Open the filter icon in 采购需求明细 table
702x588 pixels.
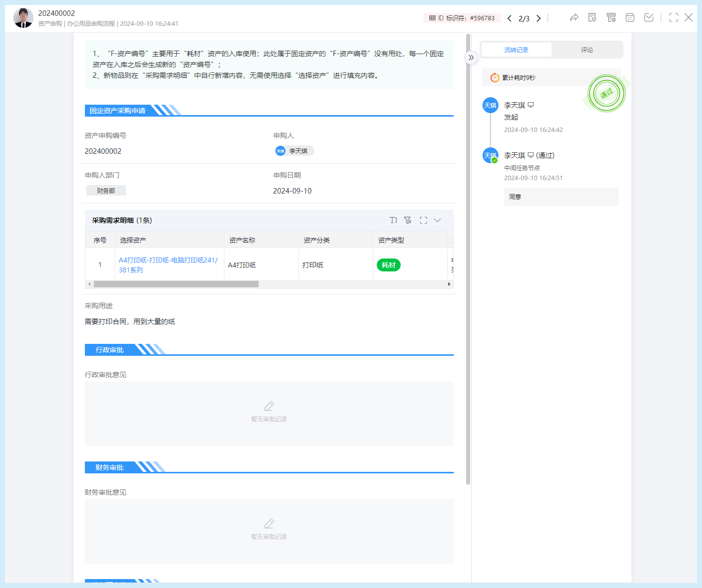(408, 220)
